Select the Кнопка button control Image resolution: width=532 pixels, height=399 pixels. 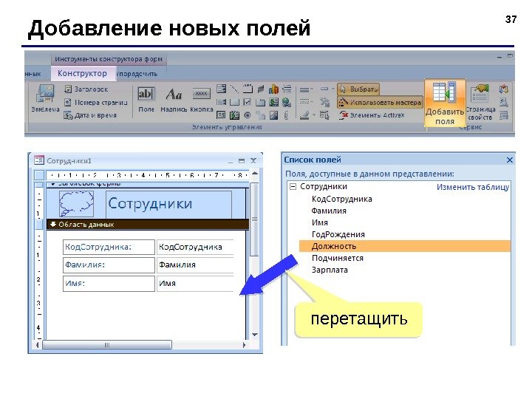click(x=202, y=100)
